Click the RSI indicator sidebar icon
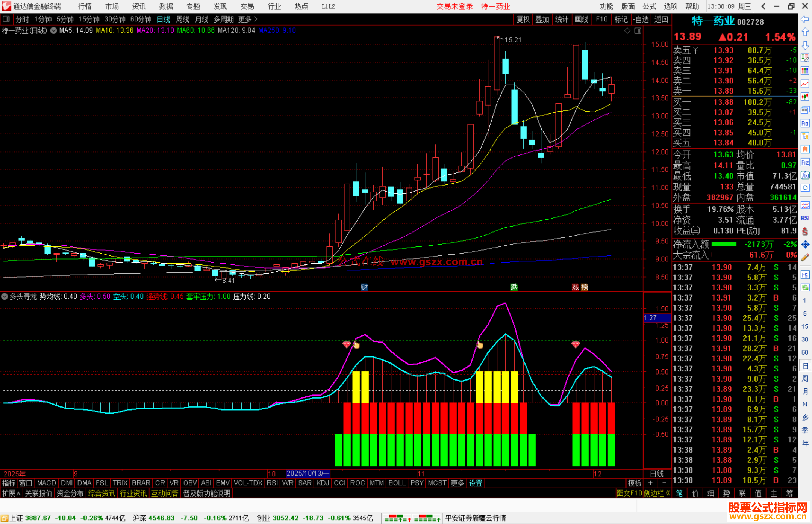Screen dimensions: 812x524 (805, 218)
